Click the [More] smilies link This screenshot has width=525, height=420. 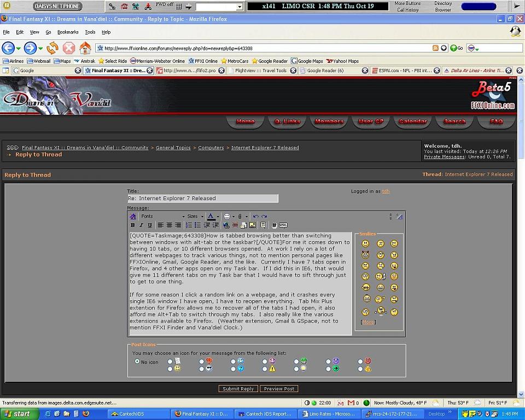tap(368, 322)
